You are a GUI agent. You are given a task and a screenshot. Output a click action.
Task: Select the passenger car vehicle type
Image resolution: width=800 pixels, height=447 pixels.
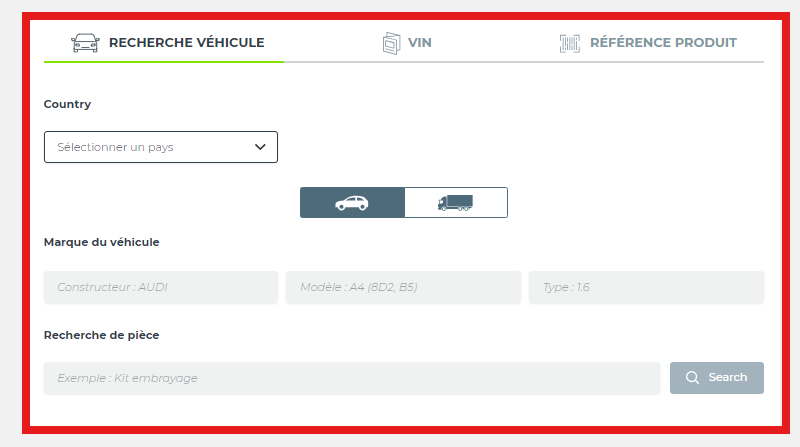point(352,203)
